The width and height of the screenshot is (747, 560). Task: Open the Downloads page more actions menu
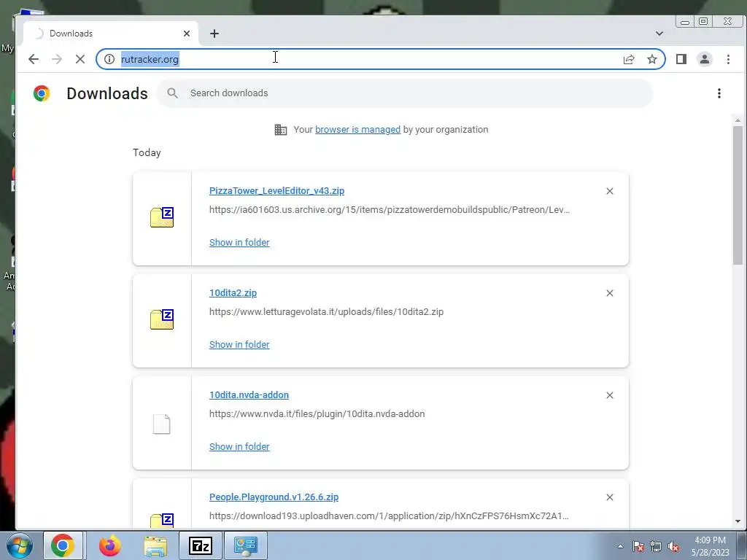(x=719, y=93)
